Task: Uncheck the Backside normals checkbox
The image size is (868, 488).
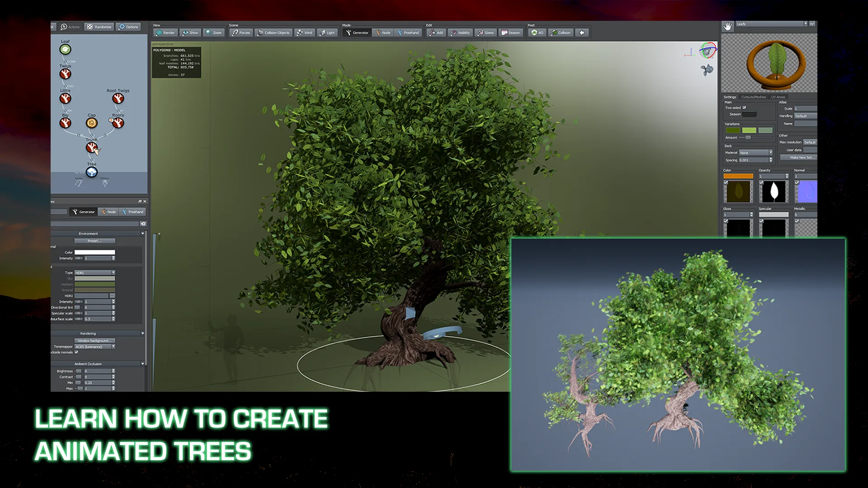Action: click(76, 352)
